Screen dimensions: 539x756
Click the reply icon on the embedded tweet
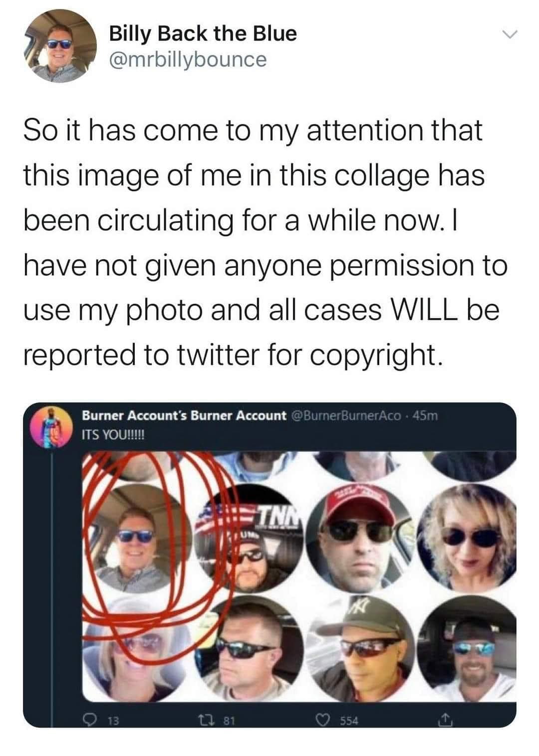(x=91, y=720)
